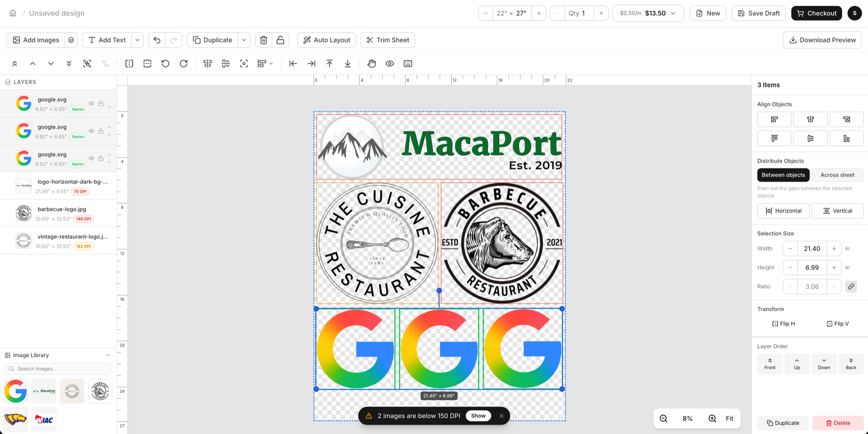Click the Auto Layout button
The height and width of the screenshot is (434, 868).
click(326, 40)
